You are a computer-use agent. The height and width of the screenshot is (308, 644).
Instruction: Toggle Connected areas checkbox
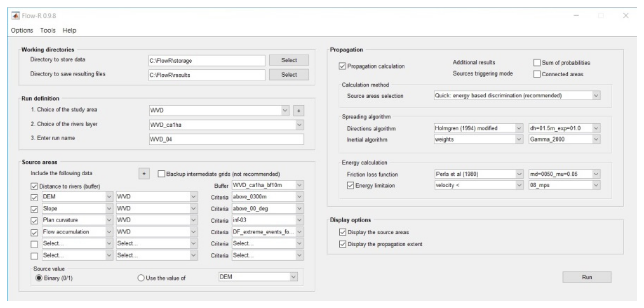coord(537,74)
